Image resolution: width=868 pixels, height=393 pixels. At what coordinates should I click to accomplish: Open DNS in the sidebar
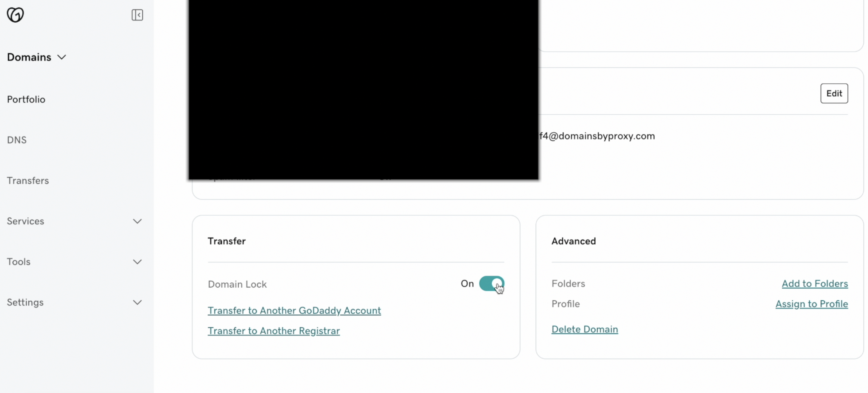pyautogui.click(x=17, y=140)
